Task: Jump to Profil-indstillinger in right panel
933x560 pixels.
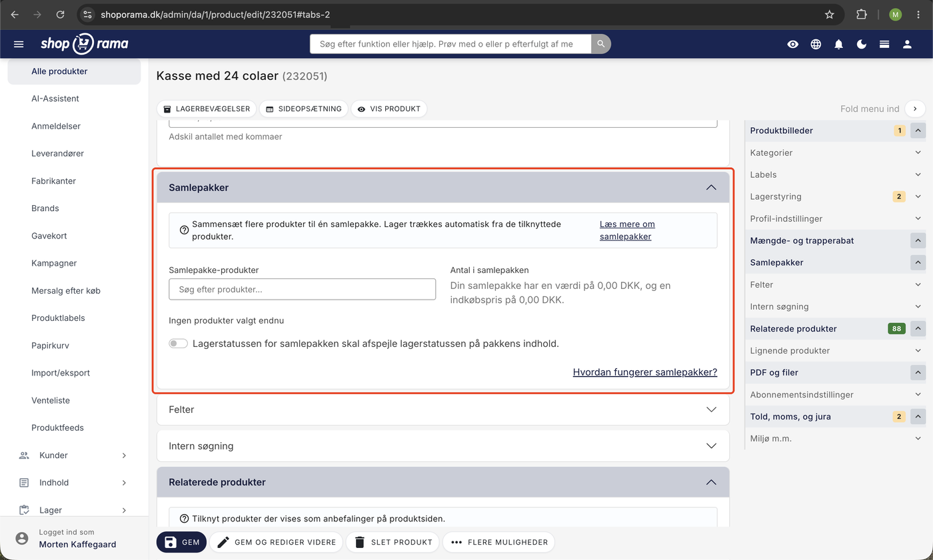Action: click(x=786, y=218)
